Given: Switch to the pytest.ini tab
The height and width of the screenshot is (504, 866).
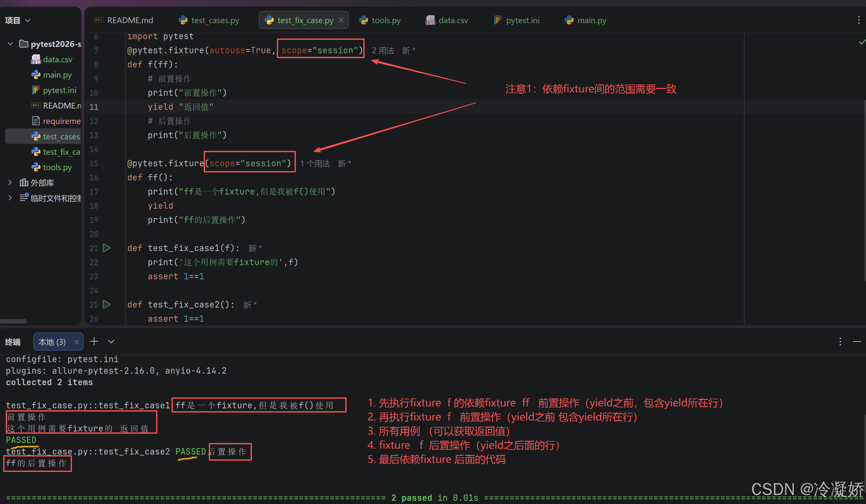Looking at the screenshot, I should point(517,20).
